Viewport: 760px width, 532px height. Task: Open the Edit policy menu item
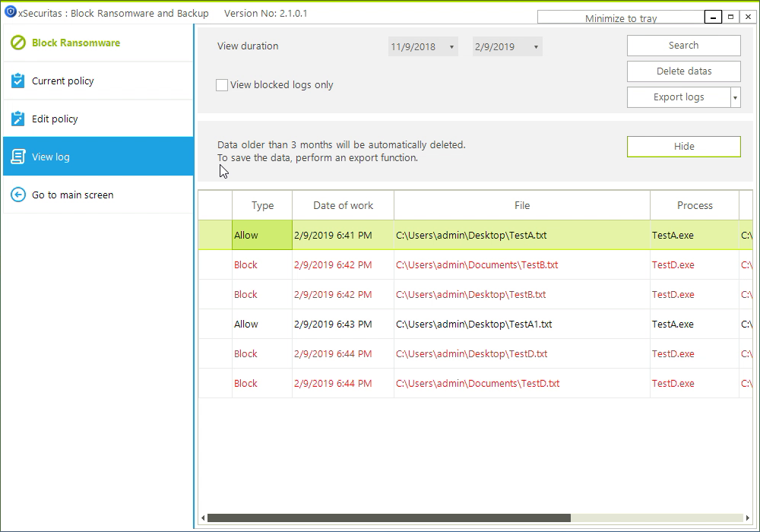tap(98, 119)
